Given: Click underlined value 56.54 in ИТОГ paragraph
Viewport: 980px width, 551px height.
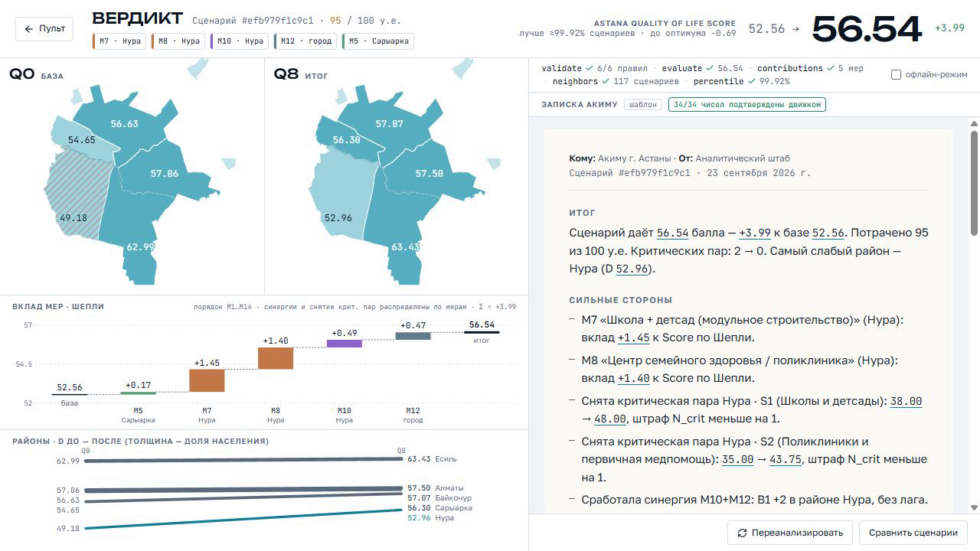Looking at the screenshot, I should click(672, 233).
